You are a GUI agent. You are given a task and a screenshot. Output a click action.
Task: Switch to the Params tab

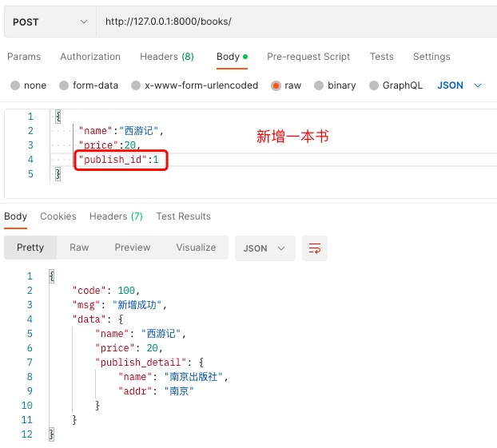pyautogui.click(x=23, y=57)
